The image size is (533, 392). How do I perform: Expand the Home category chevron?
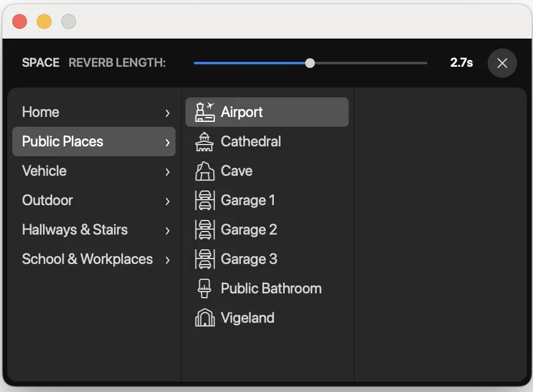pos(167,113)
